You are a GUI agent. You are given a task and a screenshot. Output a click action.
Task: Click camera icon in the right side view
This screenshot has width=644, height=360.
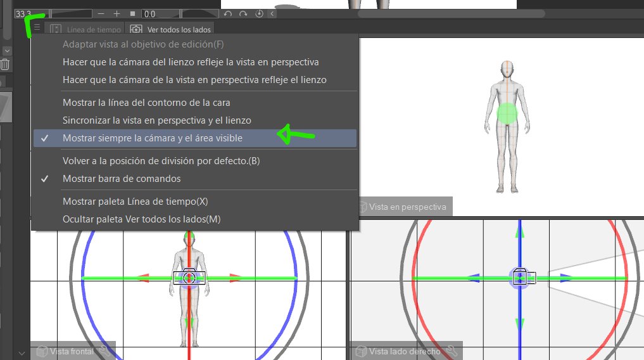click(523, 277)
